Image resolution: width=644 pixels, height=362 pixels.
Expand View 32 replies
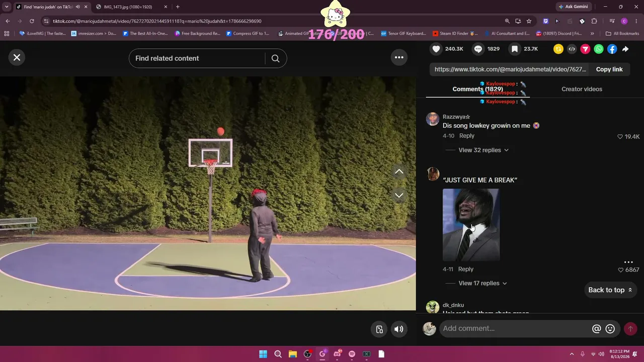(x=484, y=150)
